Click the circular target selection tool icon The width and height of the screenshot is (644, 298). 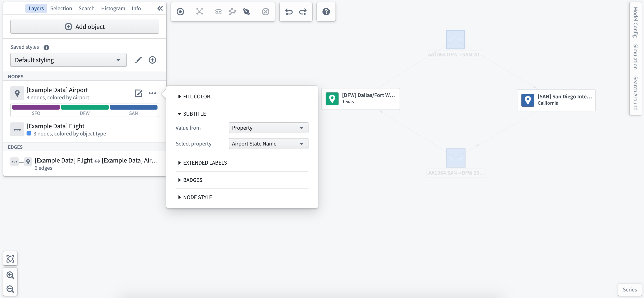click(180, 11)
